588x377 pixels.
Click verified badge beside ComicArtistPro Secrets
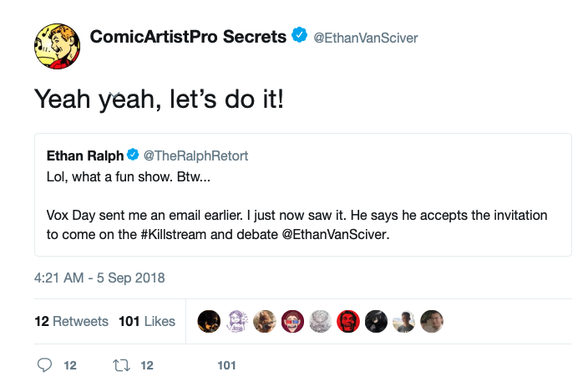(299, 35)
